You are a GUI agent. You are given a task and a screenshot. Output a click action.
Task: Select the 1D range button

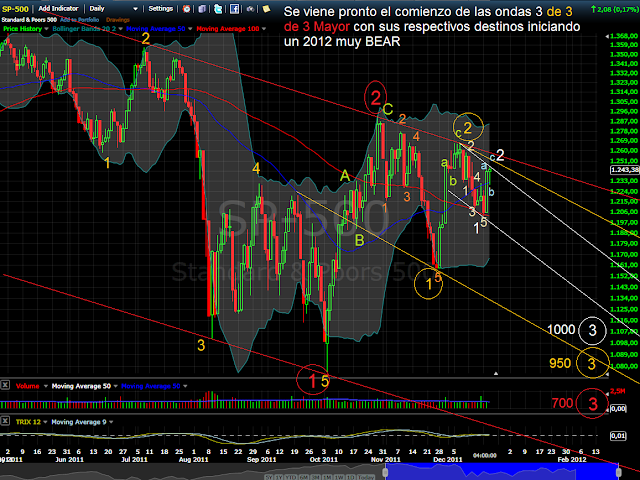[x=350, y=477]
